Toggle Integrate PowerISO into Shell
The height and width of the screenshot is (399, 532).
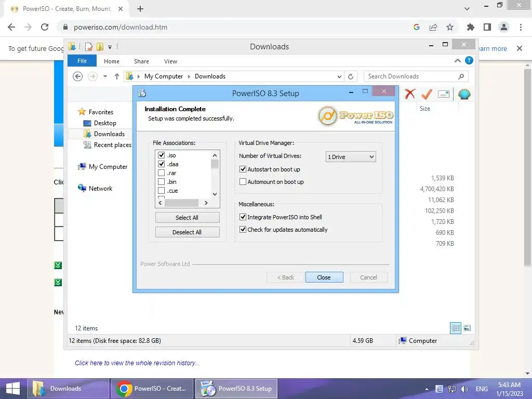243,217
